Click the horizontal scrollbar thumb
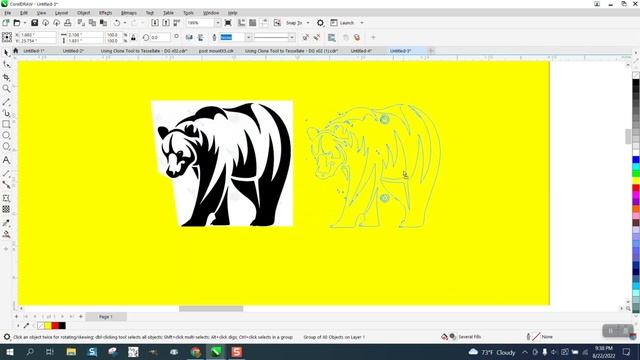The width and height of the screenshot is (640, 360). click(x=211, y=309)
